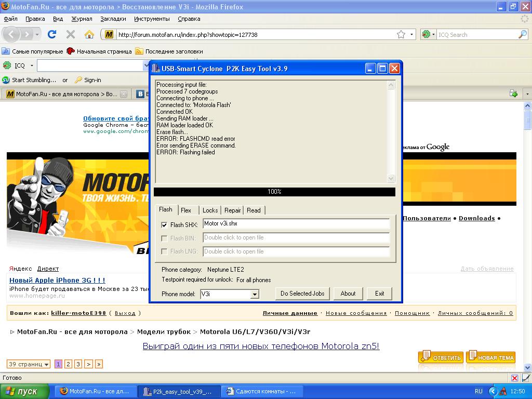Click the Flash BIN file field
The image size is (532, 399).
(x=296, y=237)
